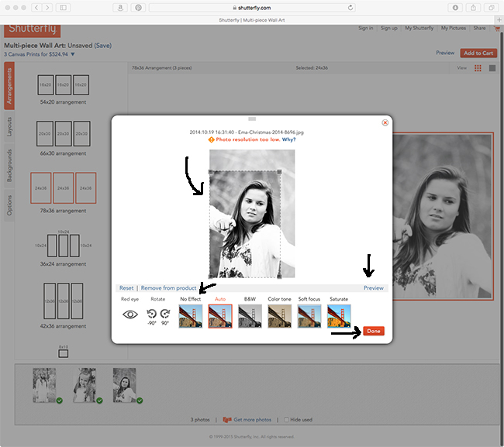
Task: Click Get more photos link
Action: [x=252, y=420]
